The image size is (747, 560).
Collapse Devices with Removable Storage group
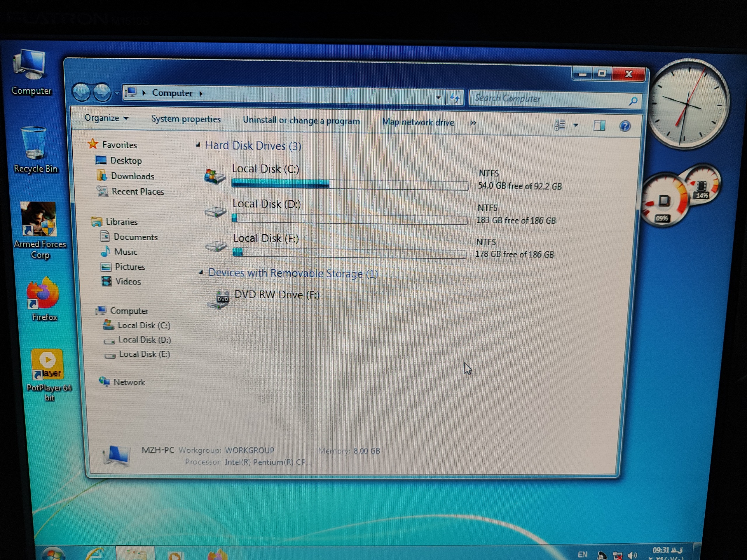pos(201,272)
